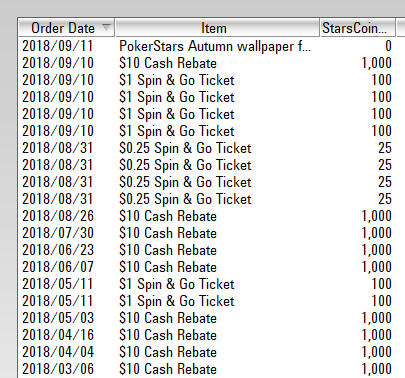This screenshot has height=378, width=405.
Task: Click the 1,000 StarsCoin value for 2018/06/07
Action: point(376,267)
